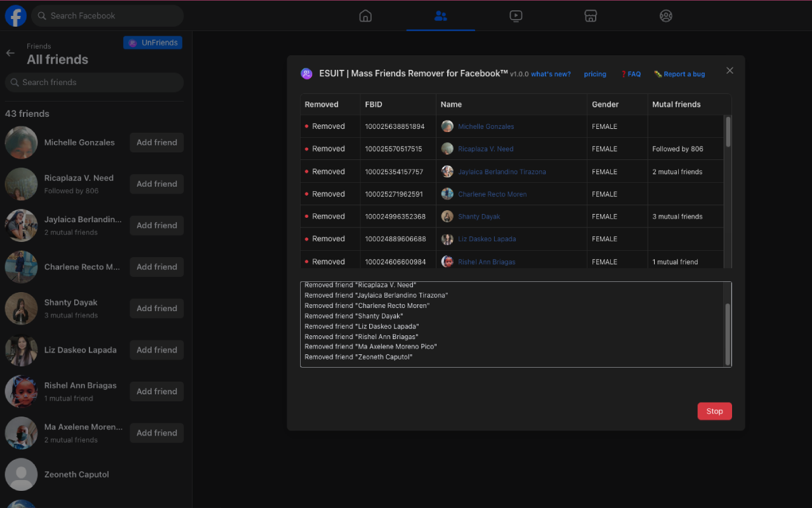Add friend Shanty Dayak
The image size is (812, 508).
[x=157, y=308]
